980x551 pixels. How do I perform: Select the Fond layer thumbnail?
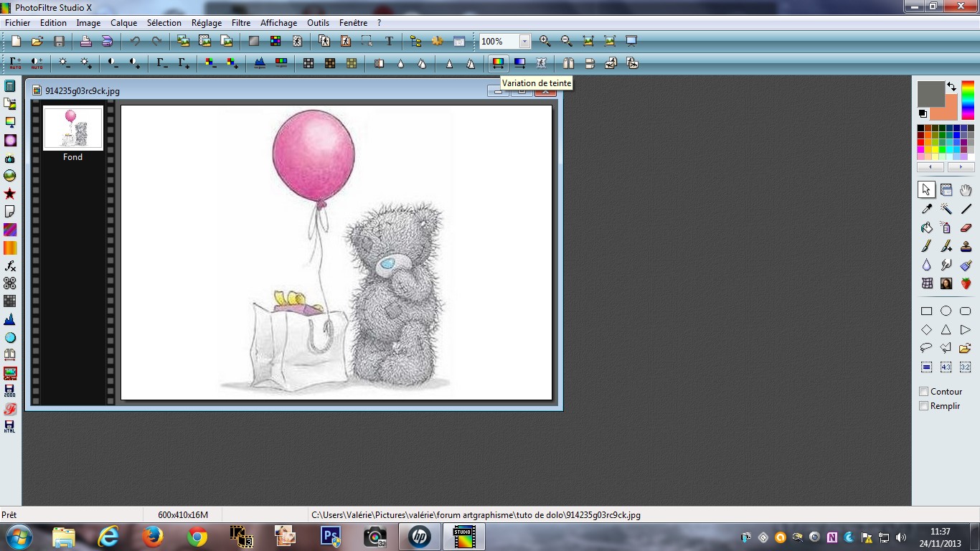pos(72,128)
